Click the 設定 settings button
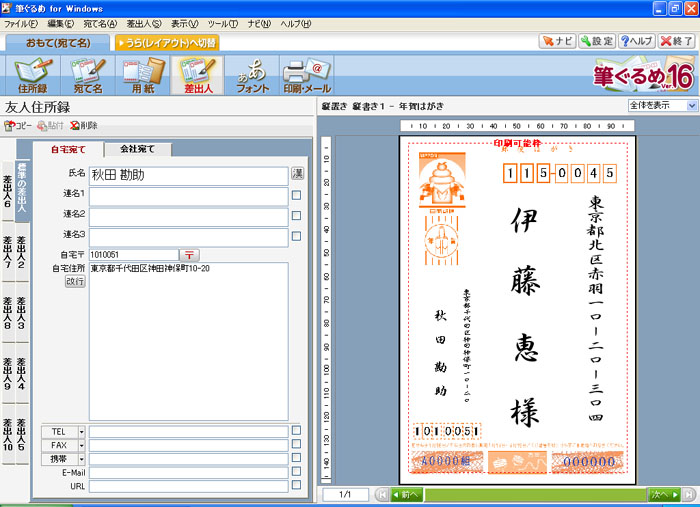The width and height of the screenshot is (700, 507). 598,41
